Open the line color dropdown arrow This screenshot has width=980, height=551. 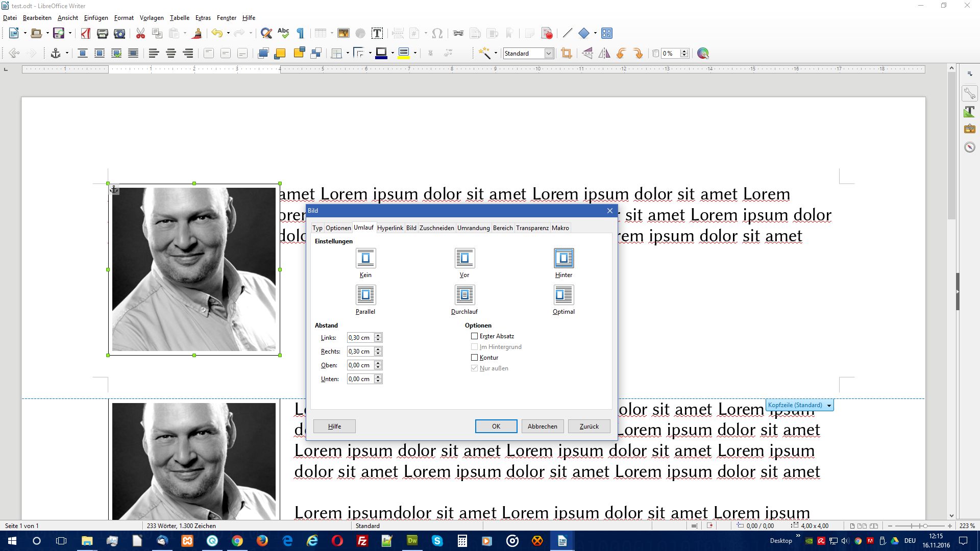[393, 53]
